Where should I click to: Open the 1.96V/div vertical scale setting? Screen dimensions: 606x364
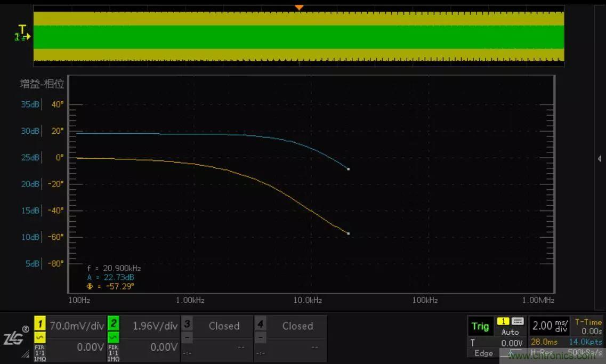point(153,326)
